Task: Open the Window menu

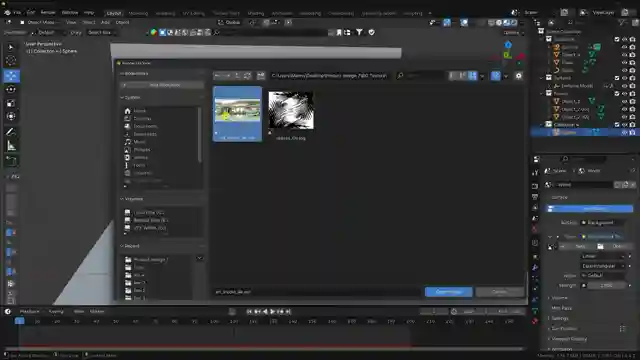Action: click(70, 13)
